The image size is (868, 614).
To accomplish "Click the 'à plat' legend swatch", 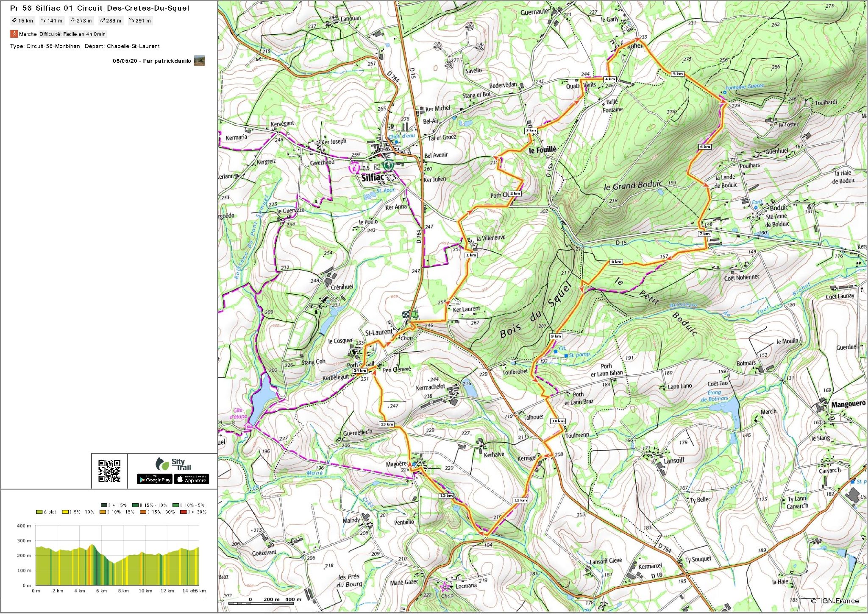I will coord(39,512).
